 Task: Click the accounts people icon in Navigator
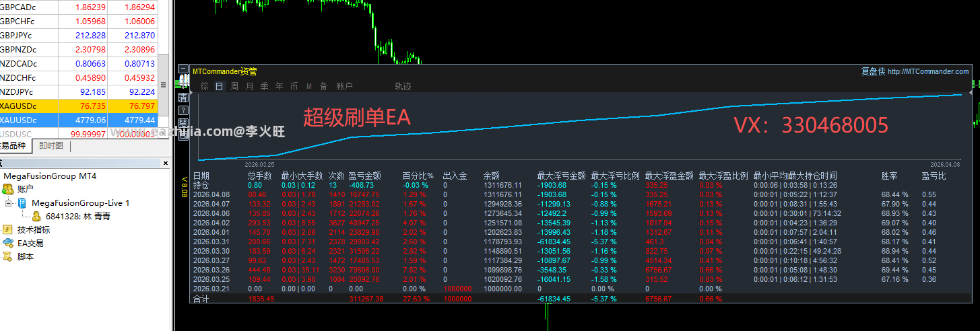coord(8,189)
